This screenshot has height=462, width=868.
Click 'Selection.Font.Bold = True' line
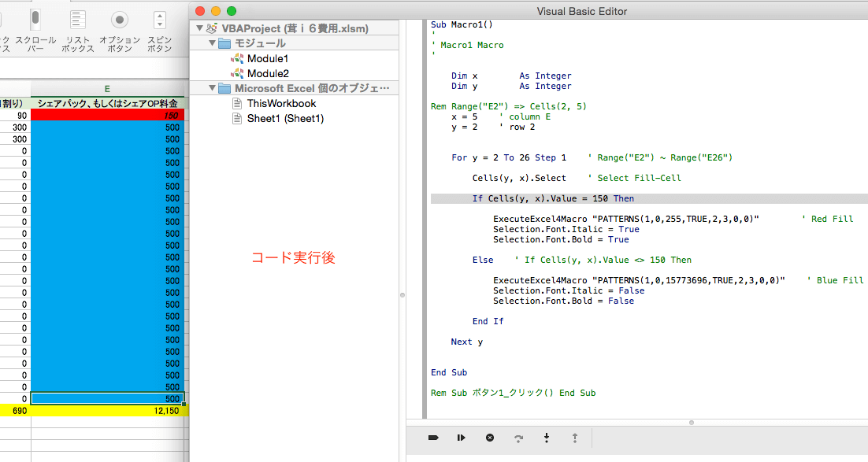coord(561,239)
